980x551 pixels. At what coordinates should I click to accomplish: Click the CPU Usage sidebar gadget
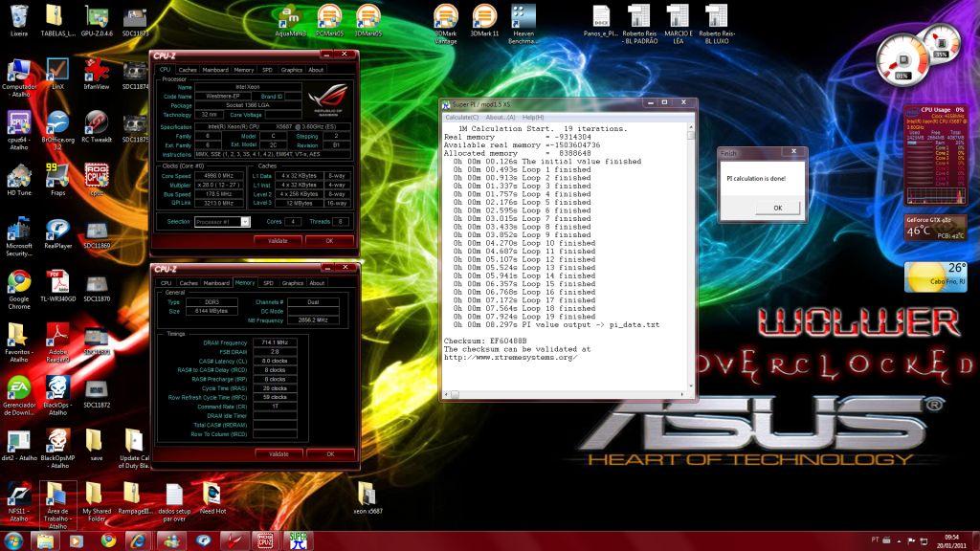pyautogui.click(x=936, y=154)
